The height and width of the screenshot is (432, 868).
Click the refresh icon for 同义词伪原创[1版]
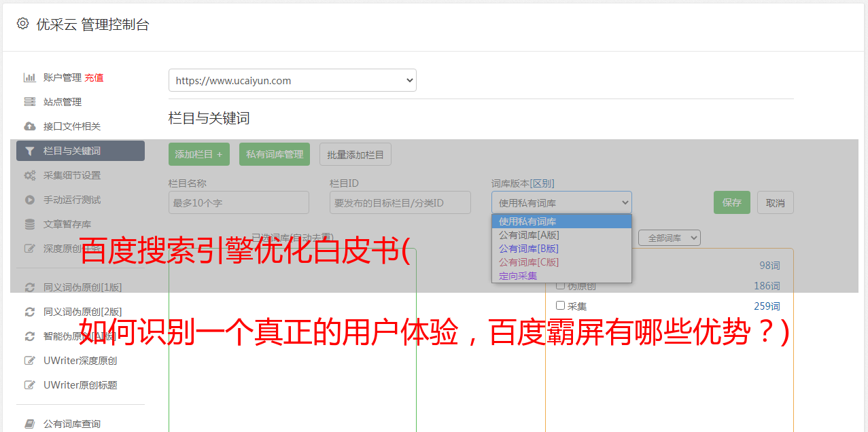(30, 287)
